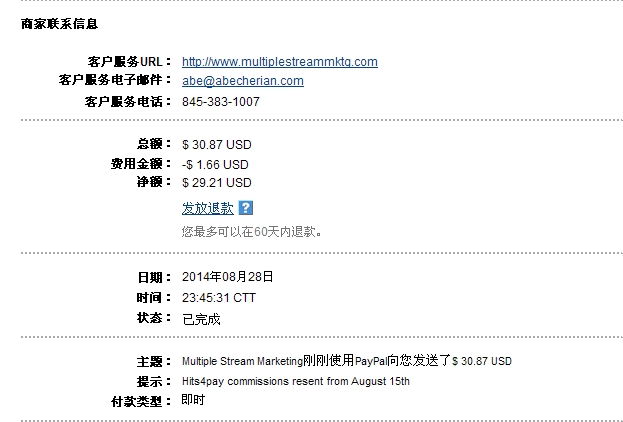Open the multiplestreammktg.com customer service URL

[x=280, y=62]
